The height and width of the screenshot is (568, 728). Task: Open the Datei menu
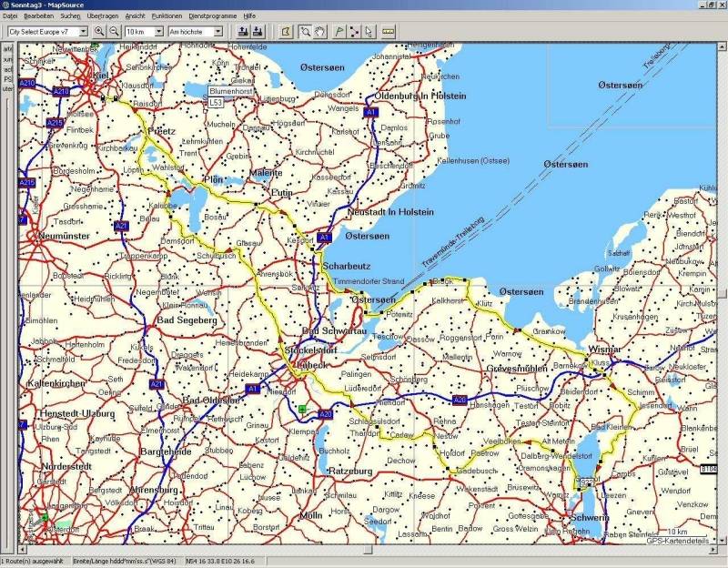tap(10, 16)
